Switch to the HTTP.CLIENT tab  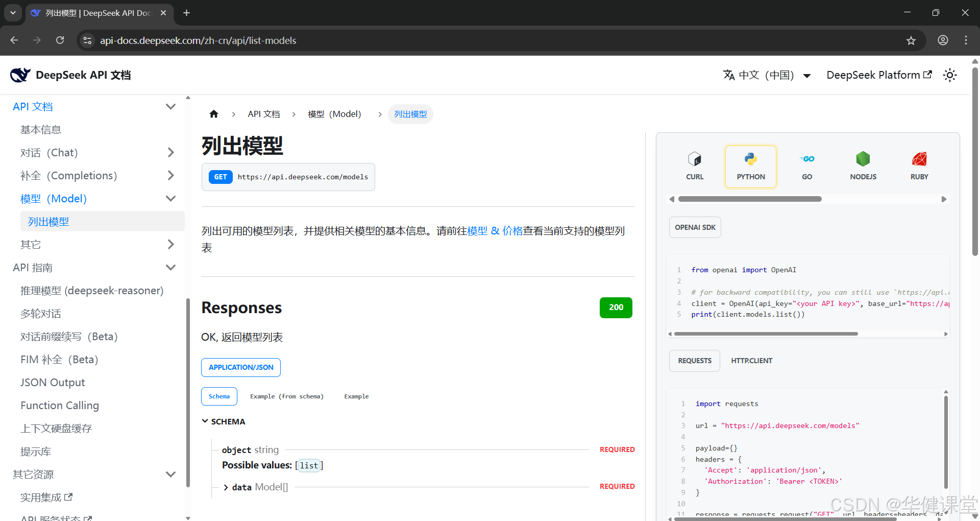point(751,361)
